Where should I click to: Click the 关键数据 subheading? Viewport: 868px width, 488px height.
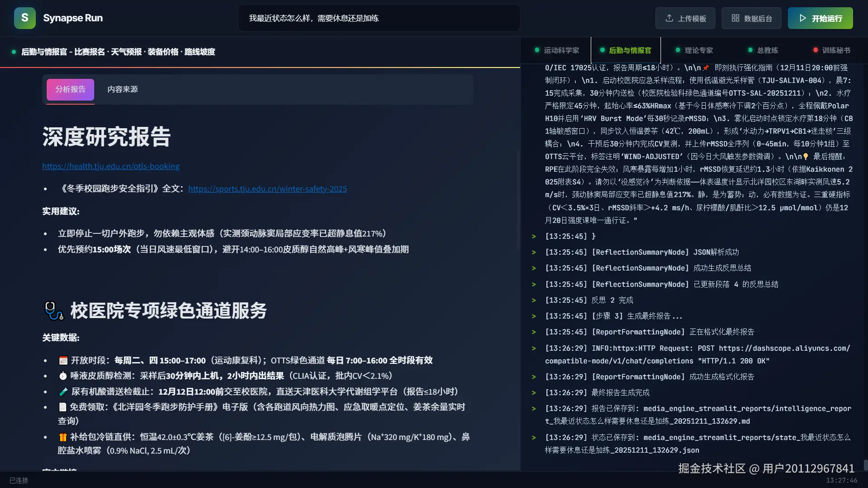(61, 338)
